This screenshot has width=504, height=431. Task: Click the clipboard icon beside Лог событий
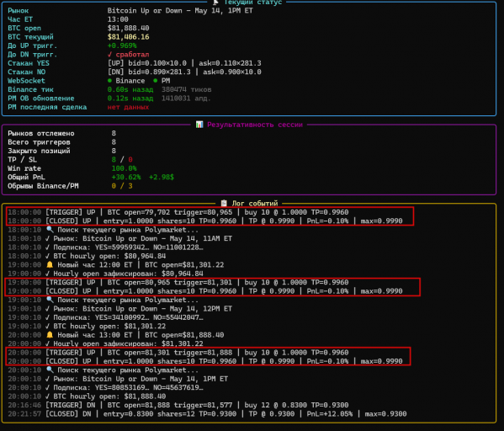point(224,203)
